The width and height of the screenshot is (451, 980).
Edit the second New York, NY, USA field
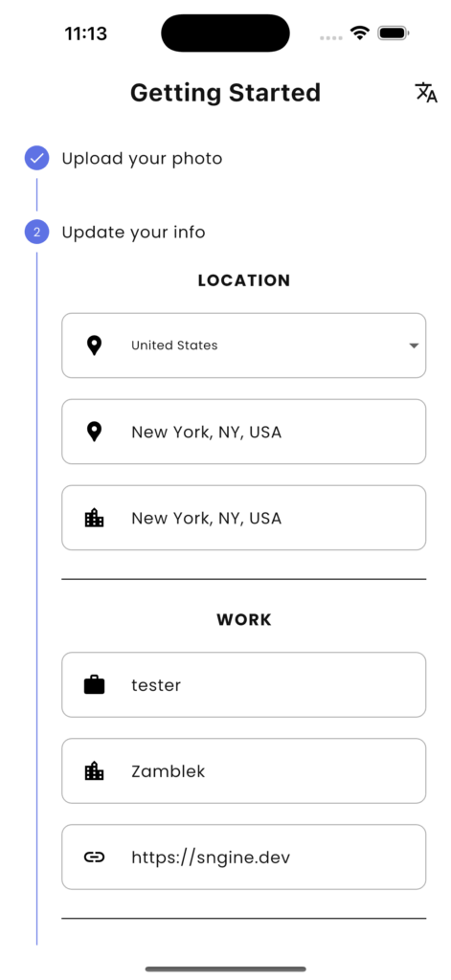[244, 518]
